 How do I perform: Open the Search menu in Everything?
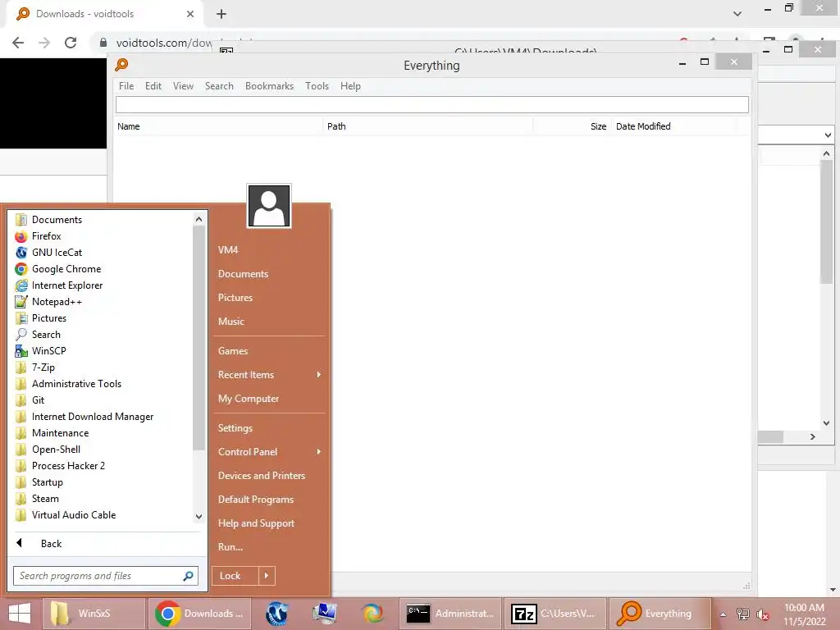click(x=219, y=85)
